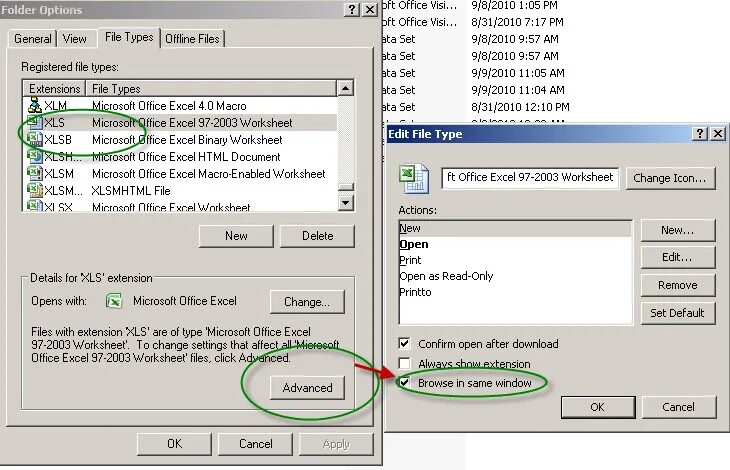This screenshot has height=470, width=730.
Task: Click date 8/31/2010 7:17 PM in background list
Action: pyautogui.click(x=517, y=22)
